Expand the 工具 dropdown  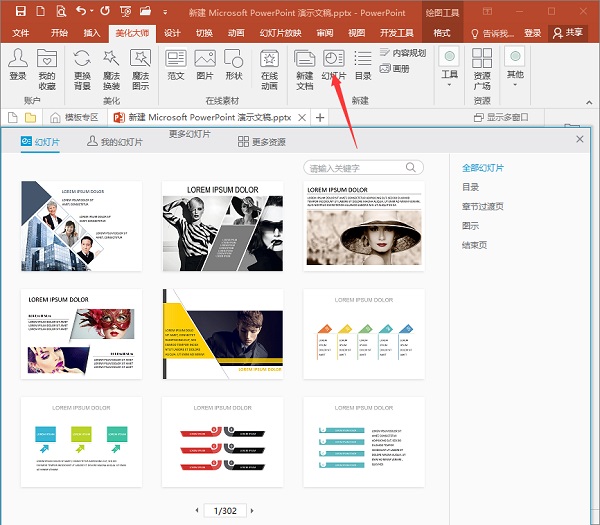[450, 67]
